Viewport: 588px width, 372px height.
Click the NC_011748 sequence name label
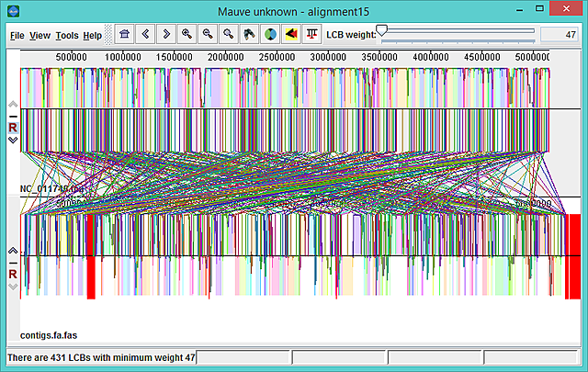51,188
